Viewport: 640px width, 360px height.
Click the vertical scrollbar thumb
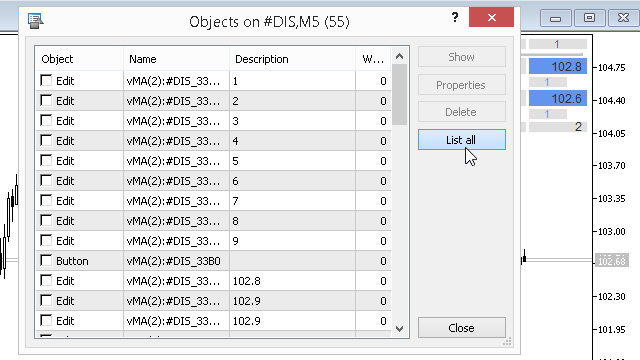(x=400, y=95)
